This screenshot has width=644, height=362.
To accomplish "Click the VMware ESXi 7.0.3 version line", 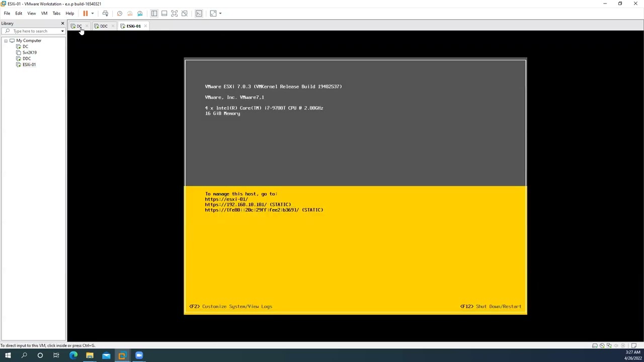I will tap(273, 86).
